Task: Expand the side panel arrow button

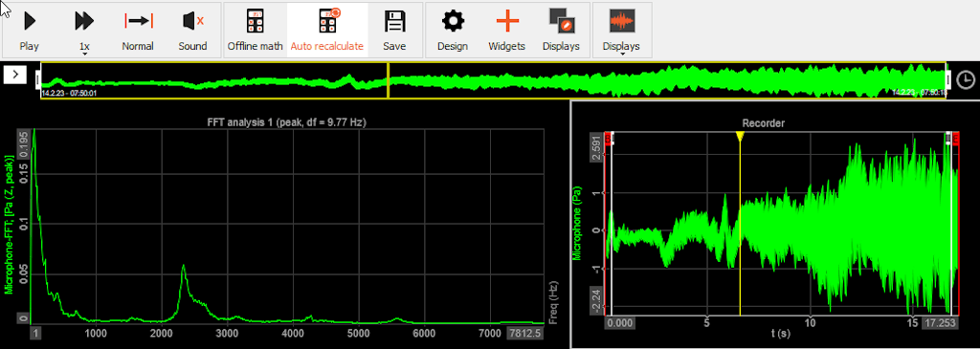Action: (x=15, y=75)
